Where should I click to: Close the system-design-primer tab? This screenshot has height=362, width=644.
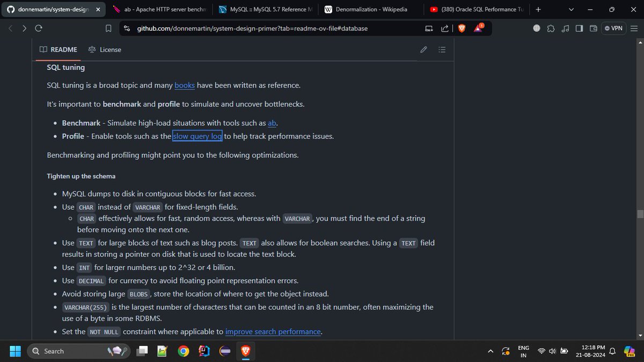(97, 9)
